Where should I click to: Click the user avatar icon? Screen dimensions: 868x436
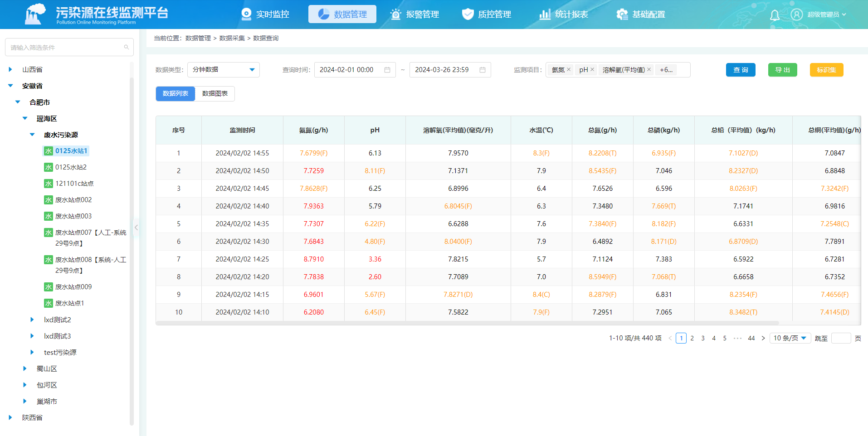tap(796, 15)
